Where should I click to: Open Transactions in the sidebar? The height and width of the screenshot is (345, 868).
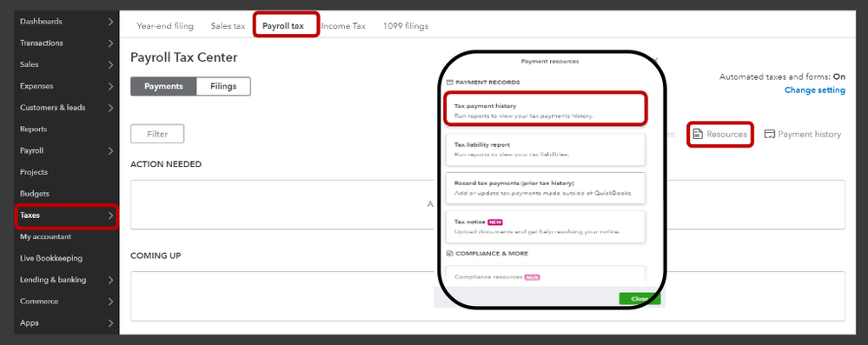coord(42,43)
